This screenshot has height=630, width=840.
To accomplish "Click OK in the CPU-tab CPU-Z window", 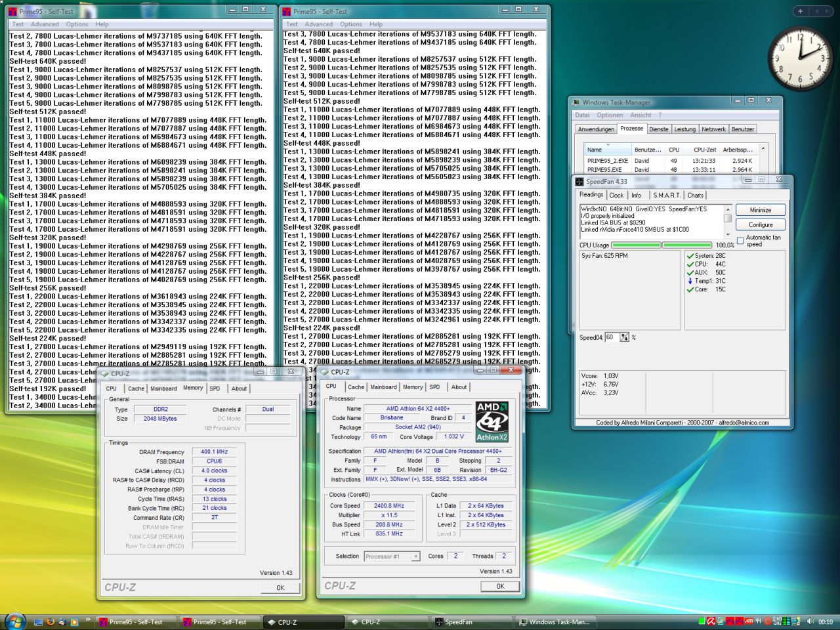I will pyautogui.click(x=500, y=586).
